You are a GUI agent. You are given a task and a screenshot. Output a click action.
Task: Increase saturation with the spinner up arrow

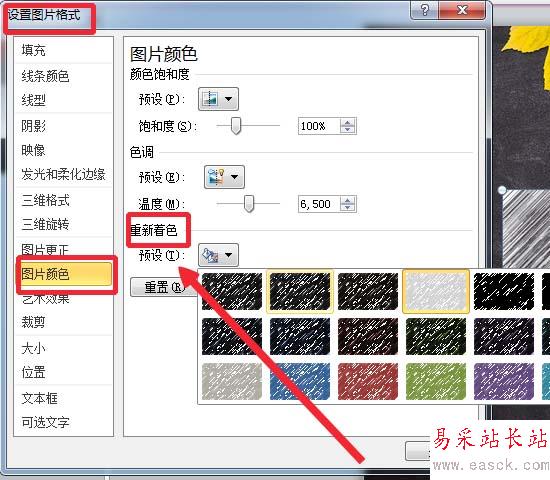click(348, 122)
